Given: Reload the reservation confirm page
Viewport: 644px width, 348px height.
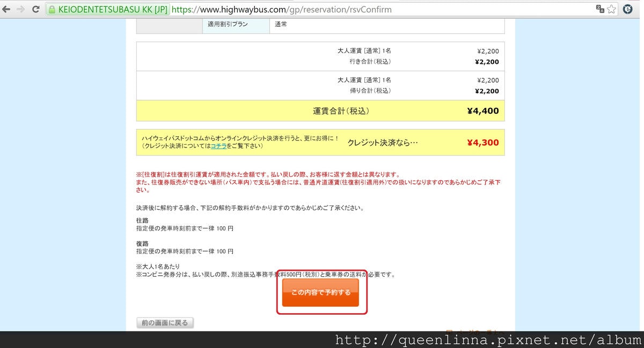Looking at the screenshot, I should (x=36, y=10).
